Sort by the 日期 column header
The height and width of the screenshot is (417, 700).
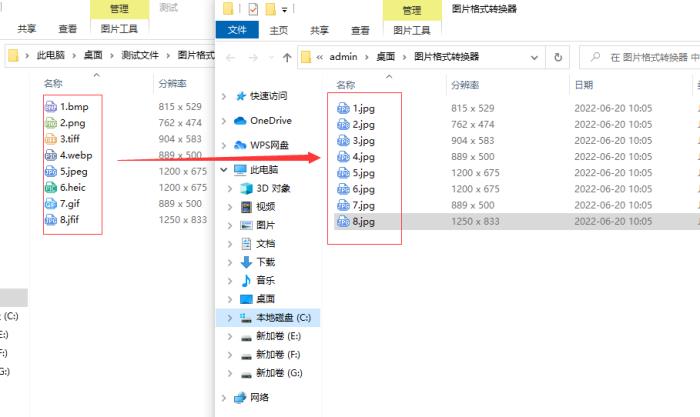click(584, 85)
